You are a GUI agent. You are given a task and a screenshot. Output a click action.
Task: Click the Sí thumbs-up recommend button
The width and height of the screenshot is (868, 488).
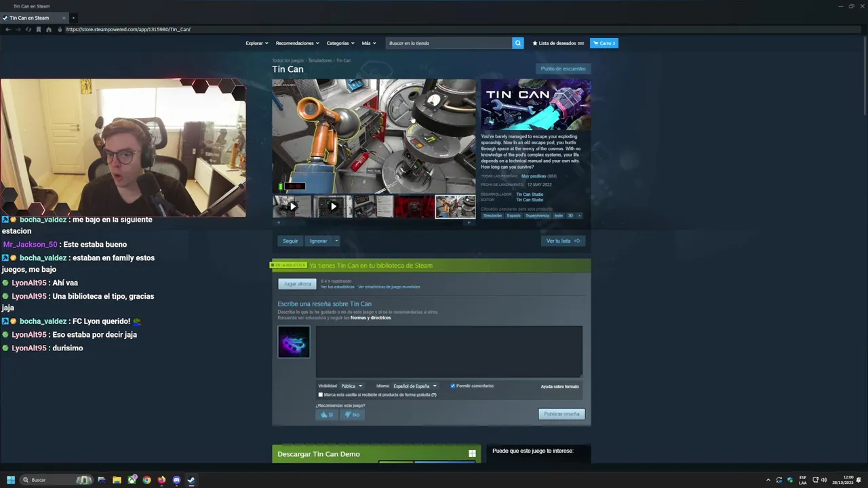[327, 415]
